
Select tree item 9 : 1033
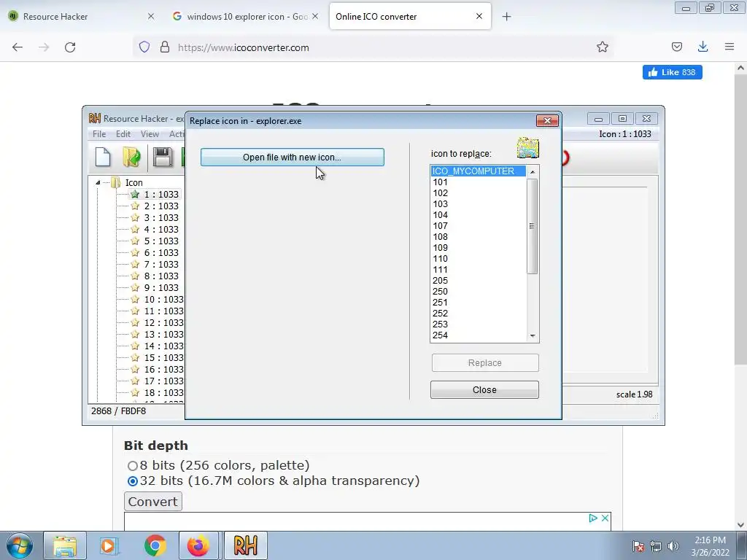coord(161,287)
